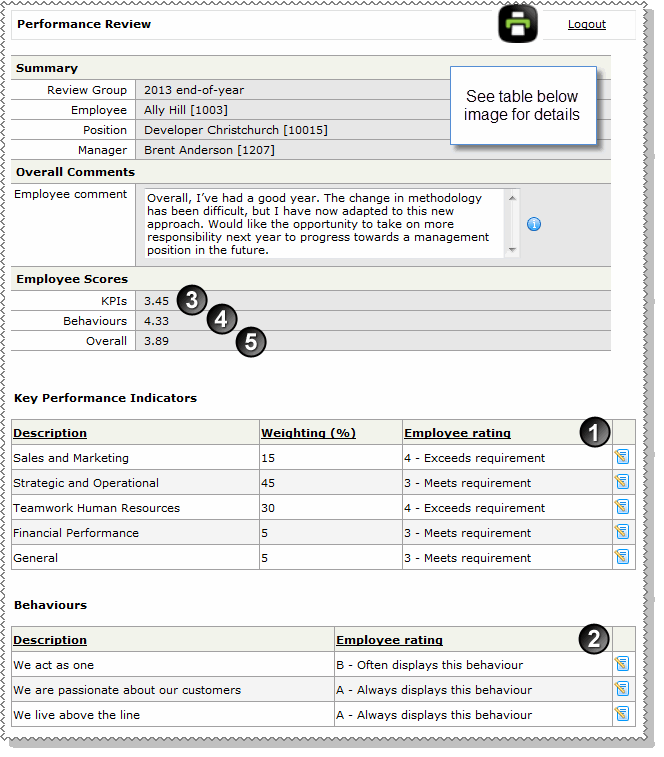Click the green printer icon
Image resolution: width=664 pixels, height=757 pixels.
click(x=518, y=24)
